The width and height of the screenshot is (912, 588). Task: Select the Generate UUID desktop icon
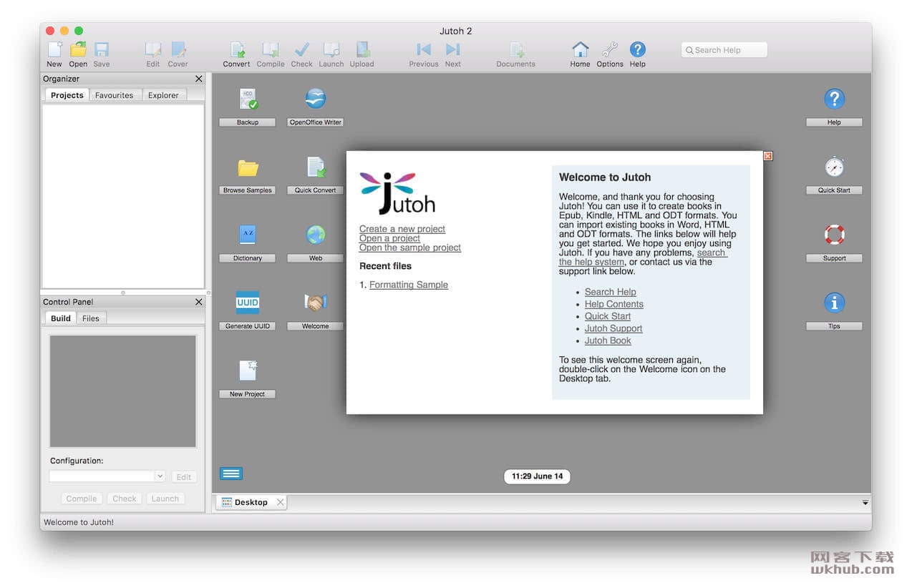248,303
